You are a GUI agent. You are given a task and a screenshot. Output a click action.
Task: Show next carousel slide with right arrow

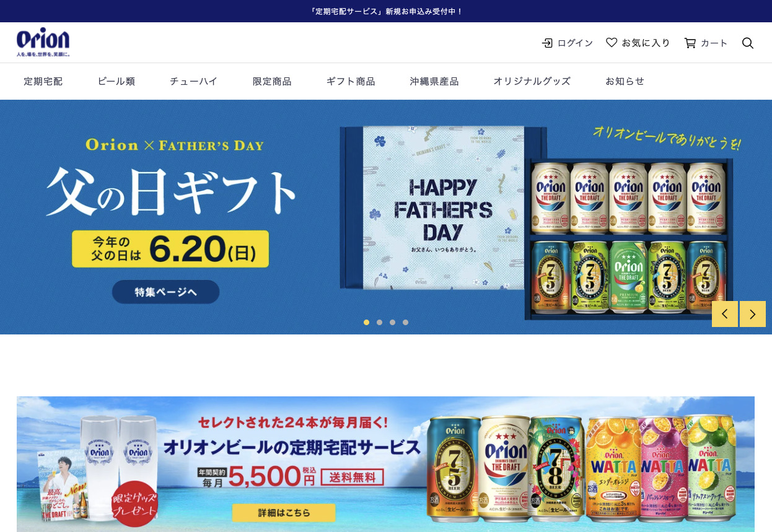click(x=753, y=314)
